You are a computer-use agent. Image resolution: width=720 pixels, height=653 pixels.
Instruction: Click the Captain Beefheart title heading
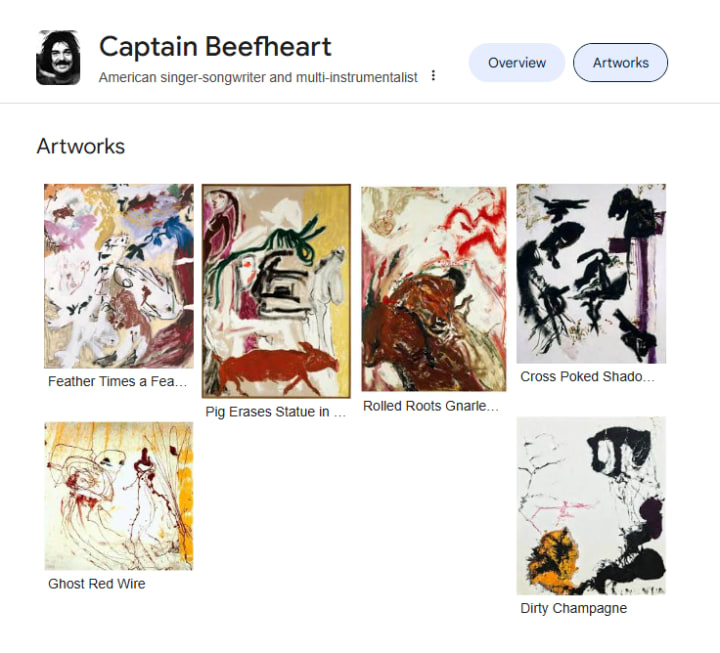tap(215, 47)
